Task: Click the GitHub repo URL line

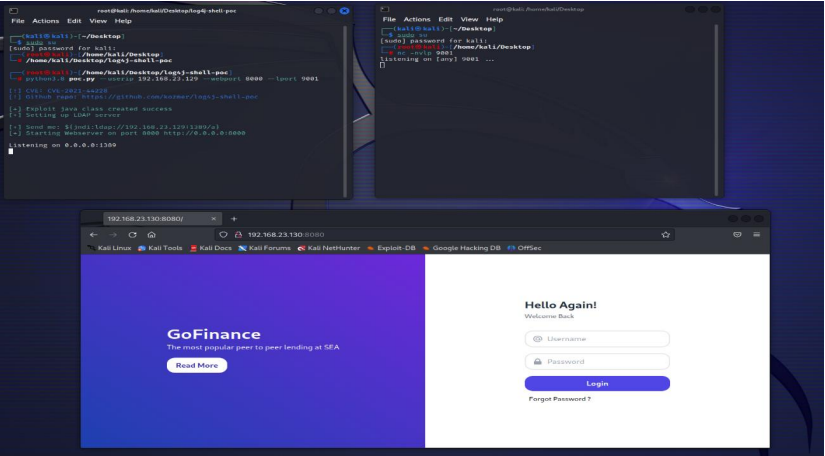Action: click(x=133, y=97)
